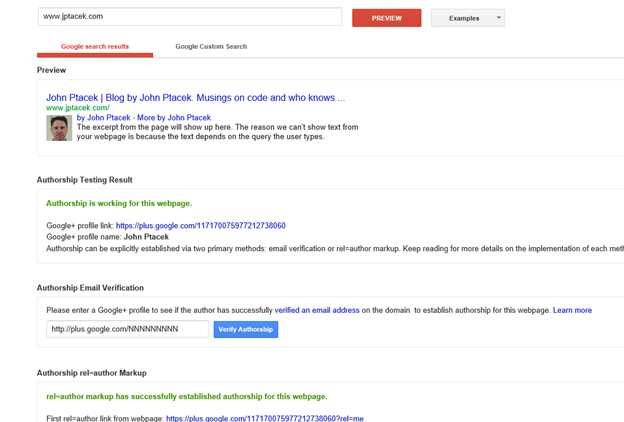Screen dimensions: 624x422
Task: Click the Preview heading
Action: [x=51, y=70]
